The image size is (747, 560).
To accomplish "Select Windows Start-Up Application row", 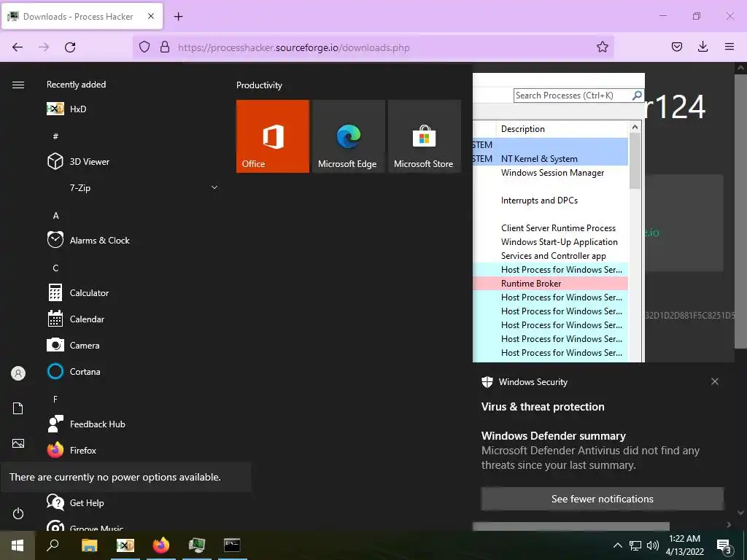I will click(x=550, y=241).
